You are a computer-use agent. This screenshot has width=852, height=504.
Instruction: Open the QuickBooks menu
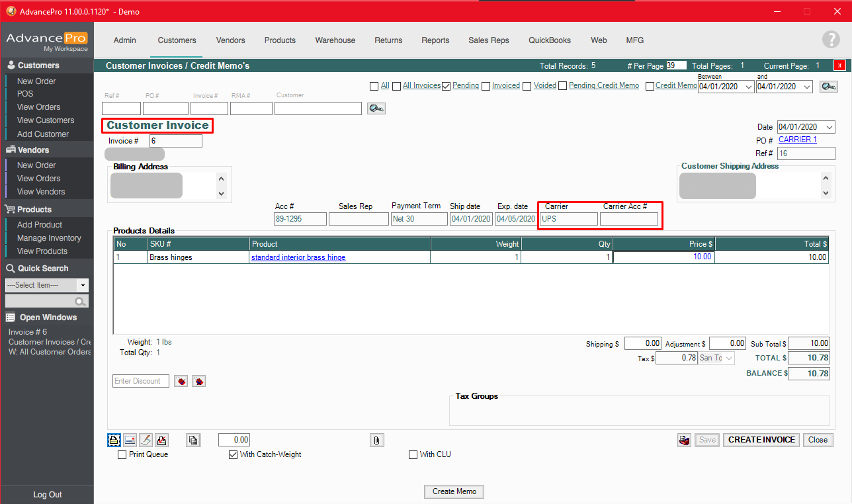pyautogui.click(x=549, y=40)
